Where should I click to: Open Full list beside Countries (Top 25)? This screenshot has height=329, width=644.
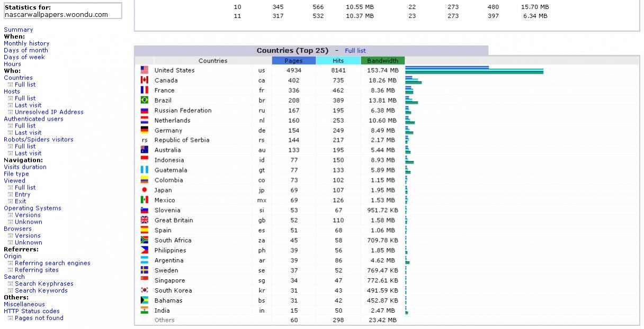[355, 51]
